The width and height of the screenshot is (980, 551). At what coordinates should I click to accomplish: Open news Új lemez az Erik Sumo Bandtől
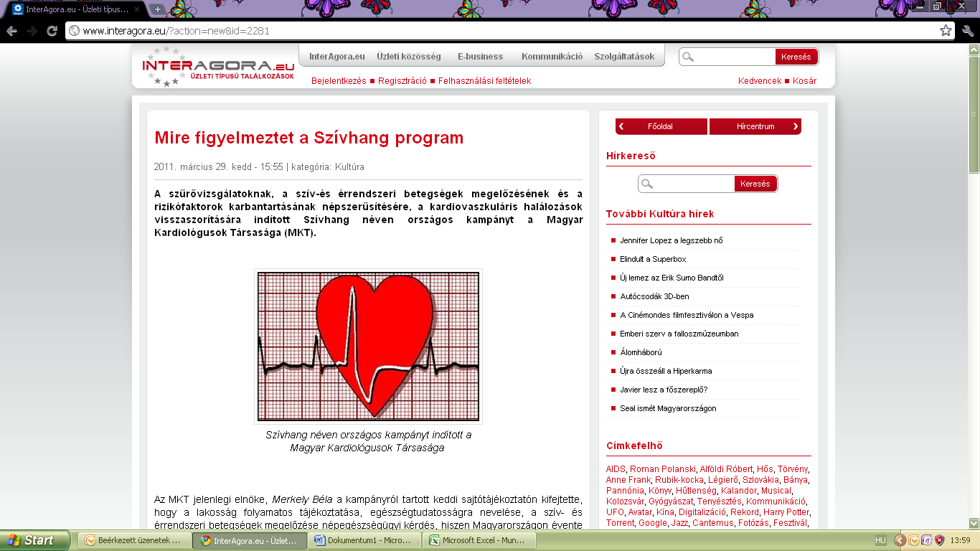pos(672,278)
